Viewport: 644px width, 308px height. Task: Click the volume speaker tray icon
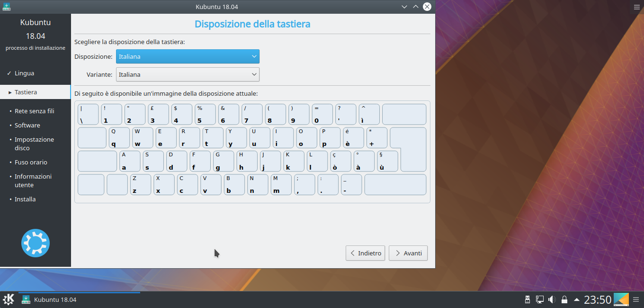(x=552, y=299)
